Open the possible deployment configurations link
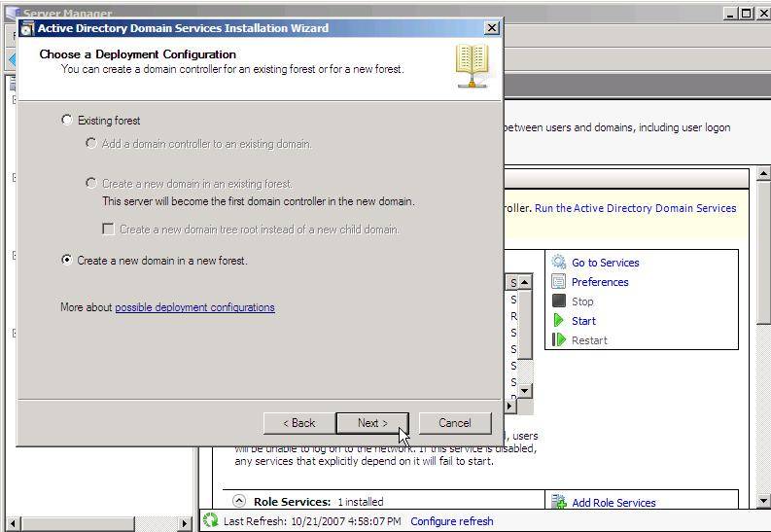 (x=194, y=307)
